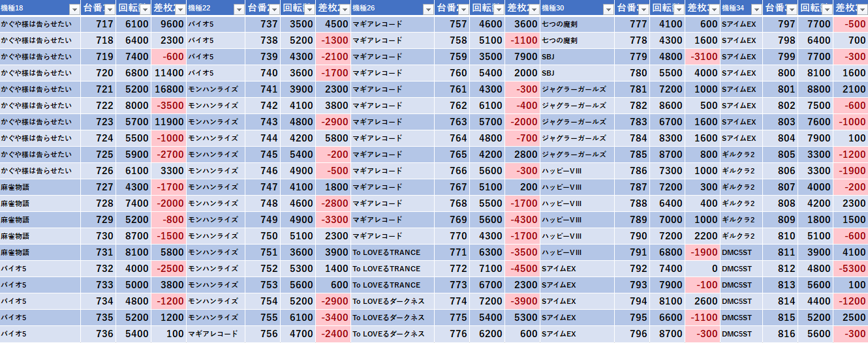Select バイオ5 cell in row 732
The image size is (868, 343).
[40, 269]
